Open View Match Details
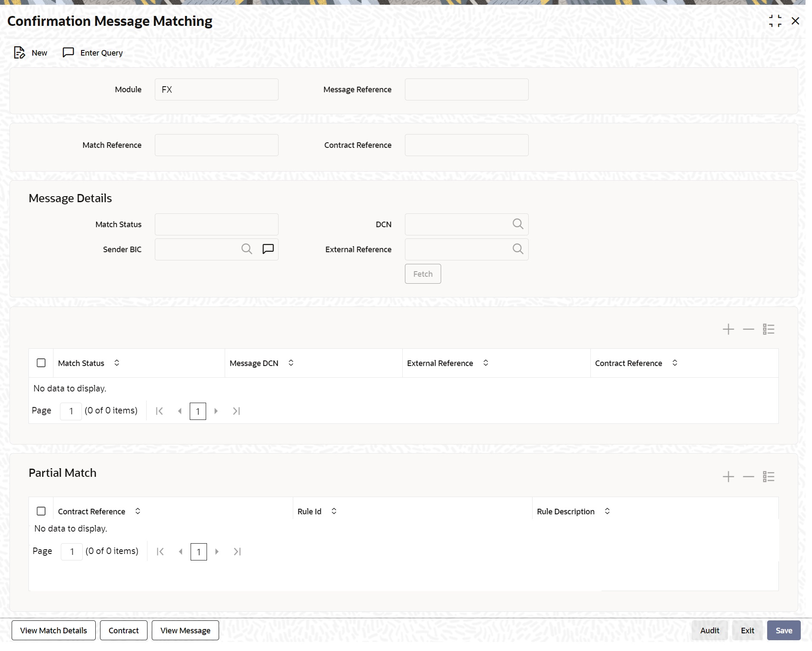Image resolution: width=812 pixels, height=651 pixels. 53,630
